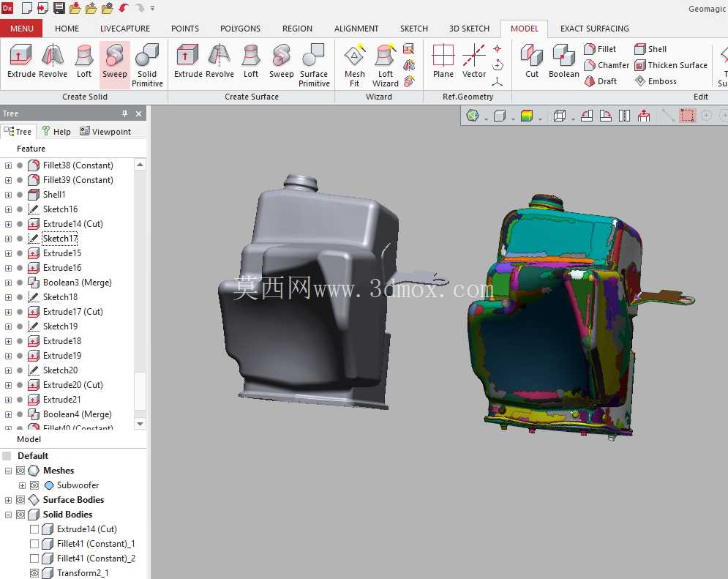Toggle visibility of Solid Bodies group
The image size is (728, 579).
click(20, 515)
